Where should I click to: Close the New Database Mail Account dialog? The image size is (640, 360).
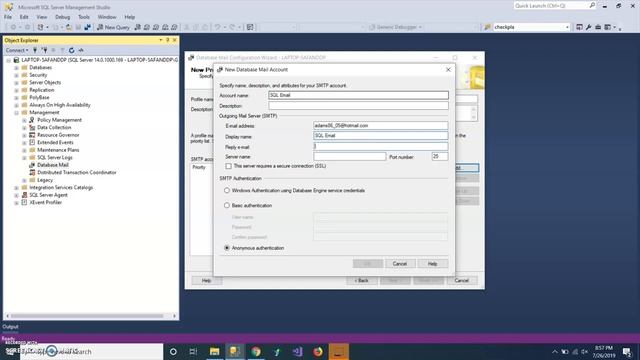pyautogui.click(x=448, y=70)
